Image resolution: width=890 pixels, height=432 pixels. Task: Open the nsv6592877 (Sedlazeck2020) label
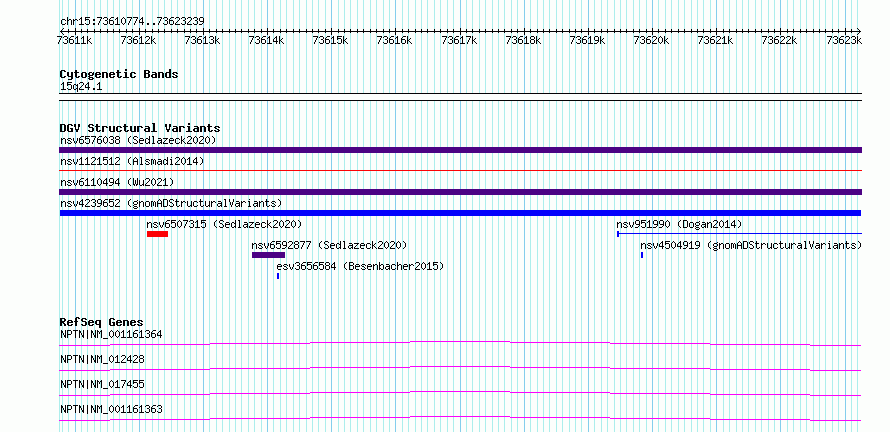329,245
